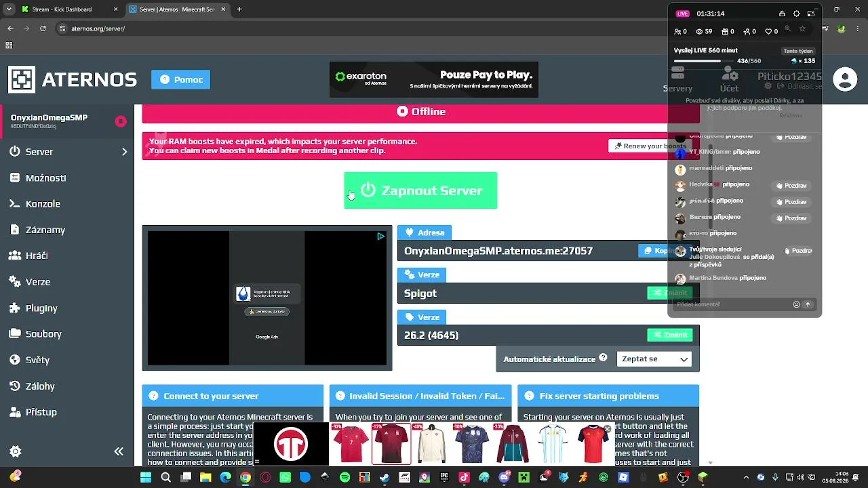The image size is (868, 488).
Task: Open the Chrome tab search dropdown
Action: (9, 9)
